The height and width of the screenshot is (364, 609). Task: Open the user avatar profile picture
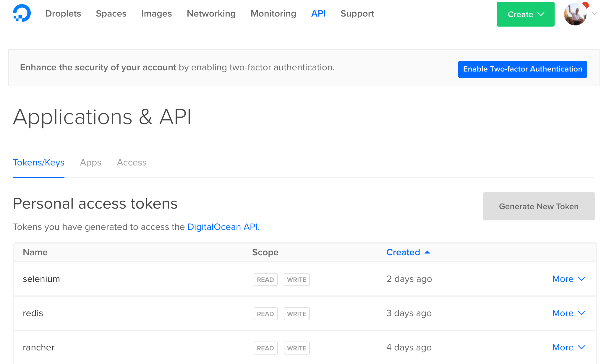(575, 15)
